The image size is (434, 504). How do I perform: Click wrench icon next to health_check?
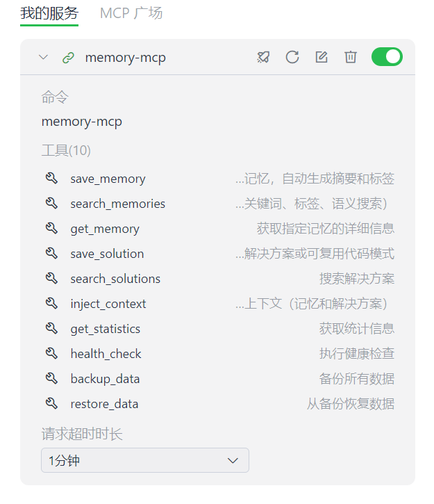(x=51, y=354)
